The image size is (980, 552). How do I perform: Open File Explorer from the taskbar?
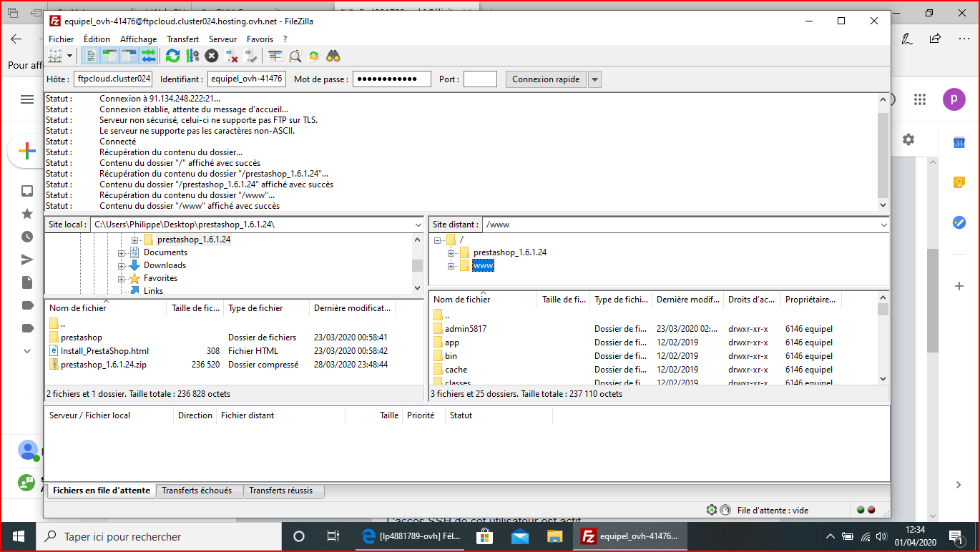554,536
